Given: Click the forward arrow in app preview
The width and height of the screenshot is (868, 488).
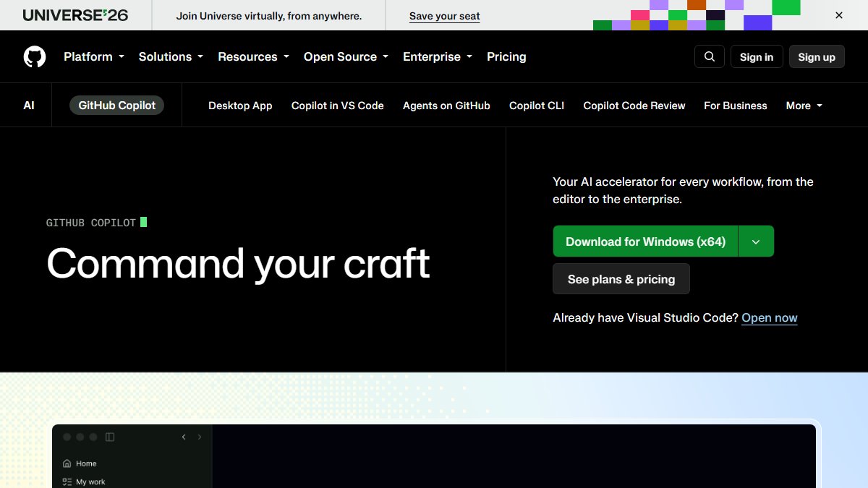Looking at the screenshot, I should pyautogui.click(x=200, y=437).
